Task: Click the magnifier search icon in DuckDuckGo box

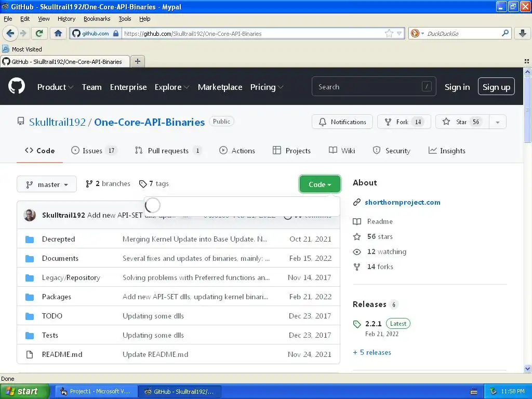Action: point(505,33)
